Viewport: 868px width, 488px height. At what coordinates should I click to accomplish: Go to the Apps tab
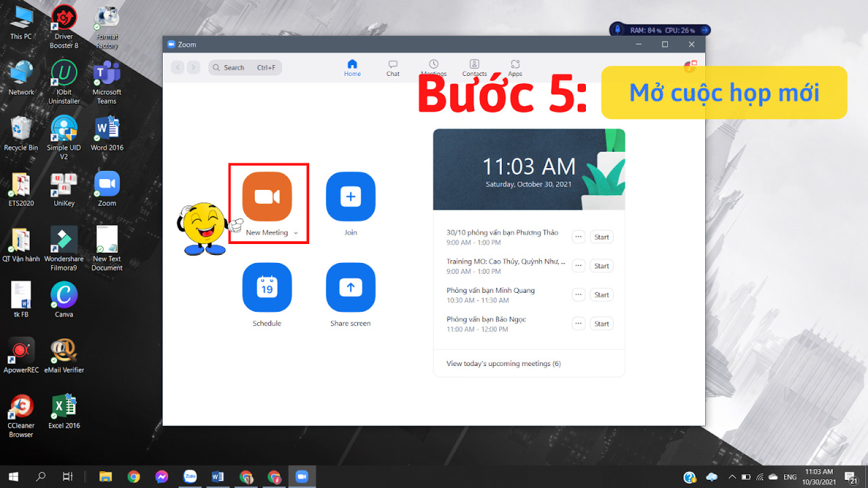(x=515, y=68)
